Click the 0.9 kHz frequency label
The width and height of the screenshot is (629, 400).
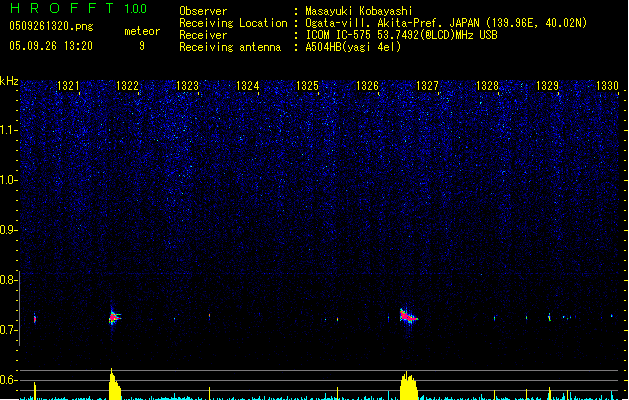click(x=8, y=229)
